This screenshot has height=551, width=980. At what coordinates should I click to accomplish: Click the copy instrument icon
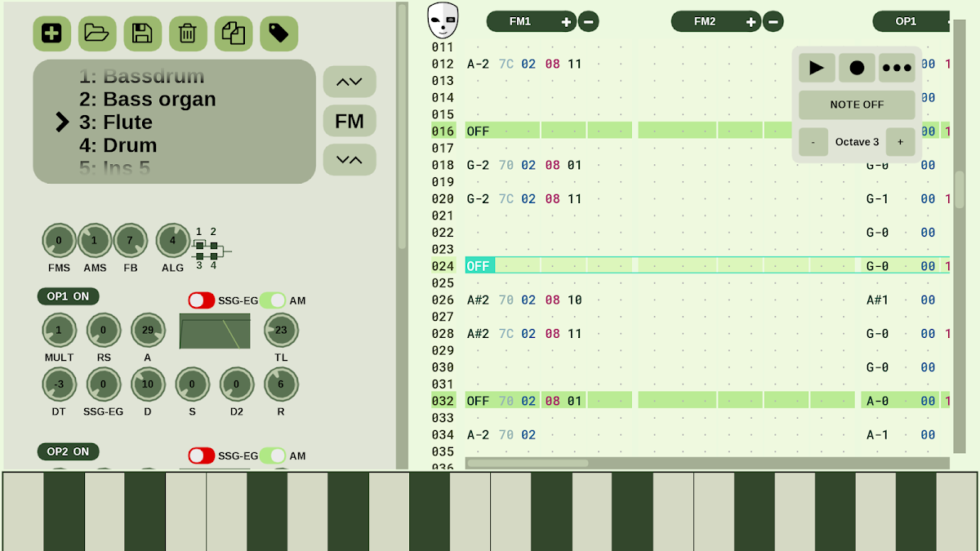tap(234, 33)
